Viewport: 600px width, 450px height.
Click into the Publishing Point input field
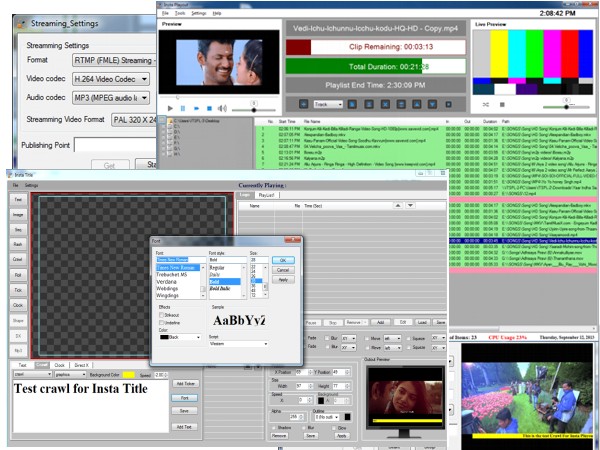115,145
